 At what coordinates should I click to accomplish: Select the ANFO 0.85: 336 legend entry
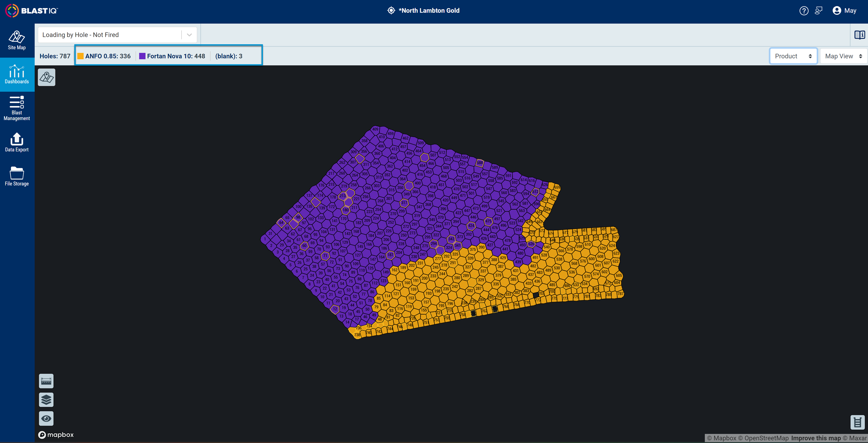(104, 56)
